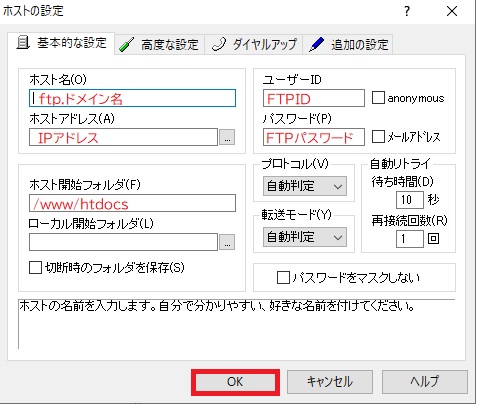
Task: Close the ホストの設定 dialog with X
Action: tap(452, 11)
